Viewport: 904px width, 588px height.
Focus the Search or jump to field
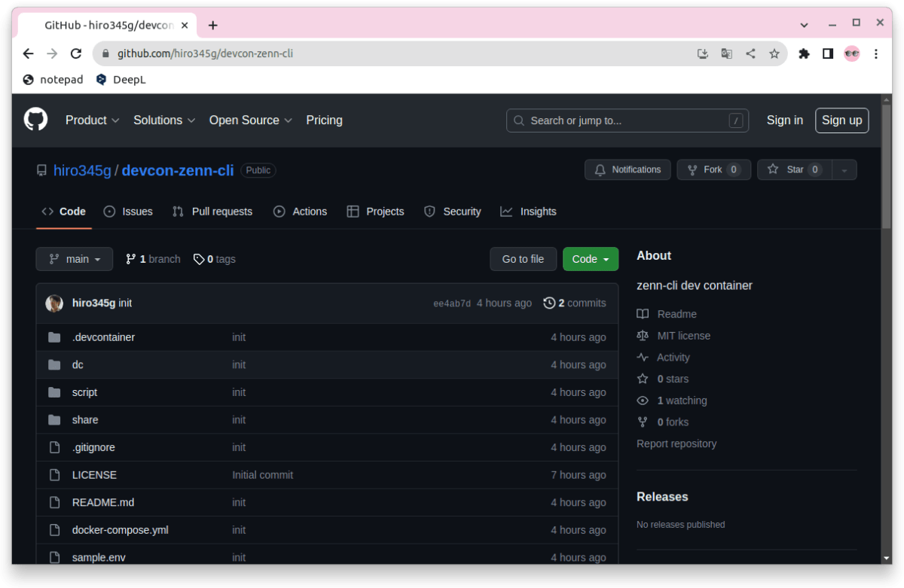click(628, 120)
